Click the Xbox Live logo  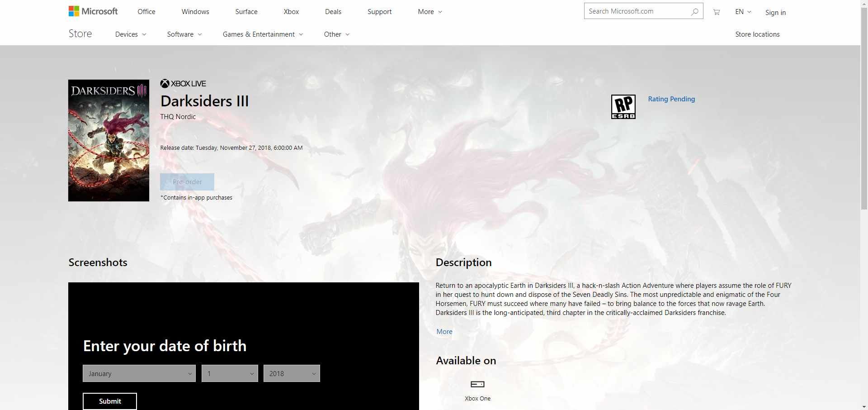tap(183, 84)
